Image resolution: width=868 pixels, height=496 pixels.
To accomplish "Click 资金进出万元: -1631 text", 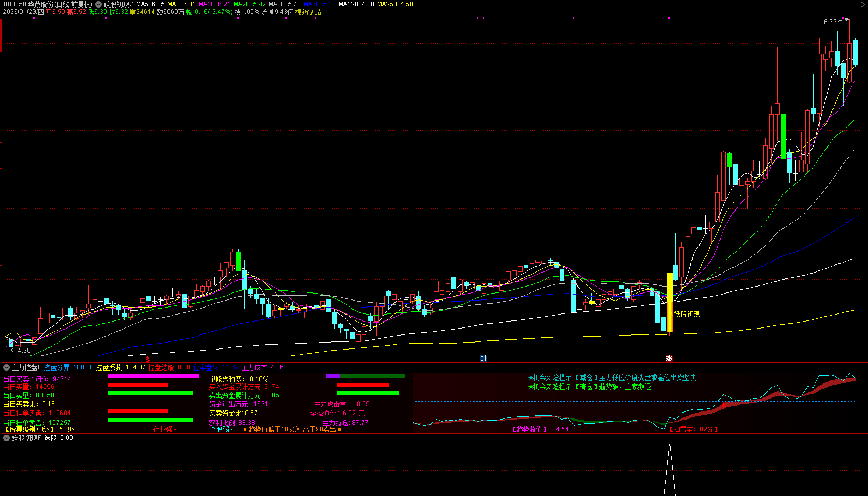I will 238,404.
